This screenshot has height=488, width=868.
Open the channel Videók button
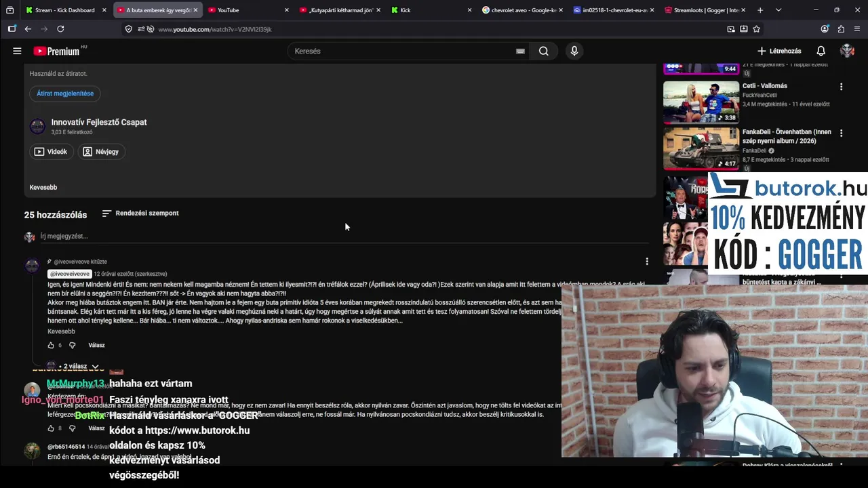pyautogui.click(x=51, y=152)
